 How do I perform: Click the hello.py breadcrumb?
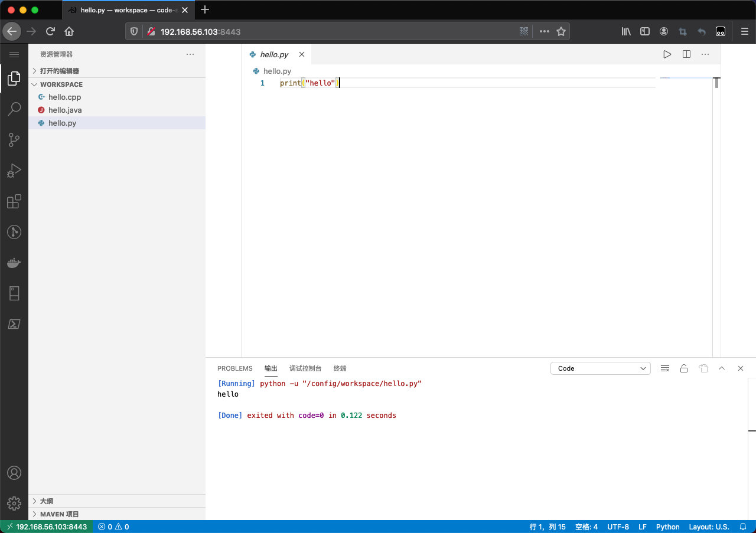277,71
